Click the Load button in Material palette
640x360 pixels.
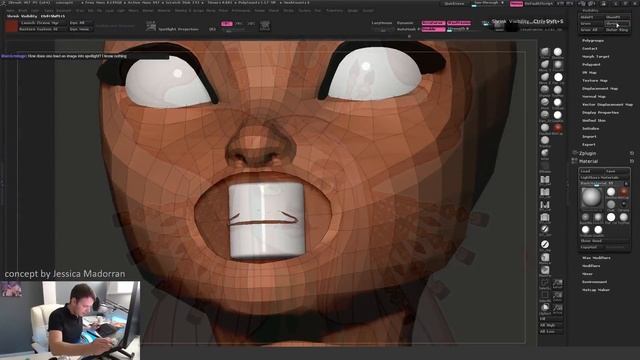(591, 171)
